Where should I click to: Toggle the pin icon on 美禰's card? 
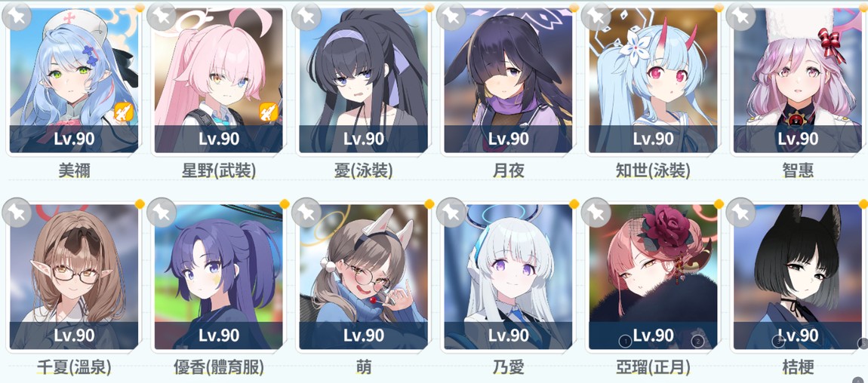pos(17,16)
